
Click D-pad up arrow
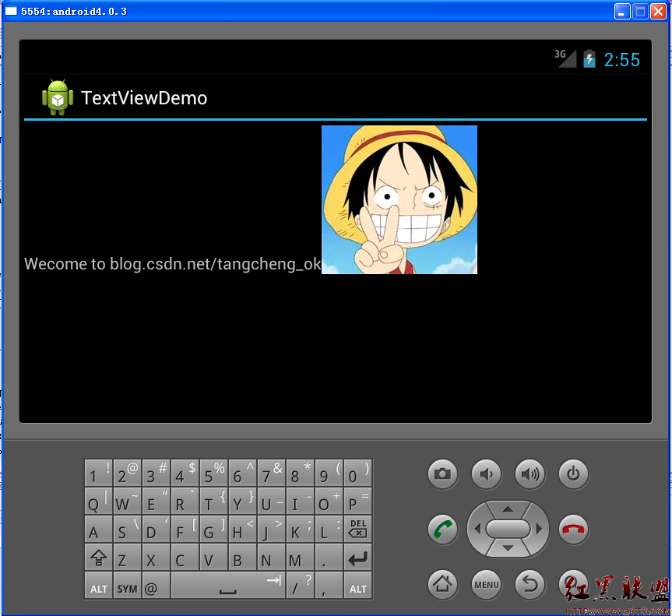[508, 509]
